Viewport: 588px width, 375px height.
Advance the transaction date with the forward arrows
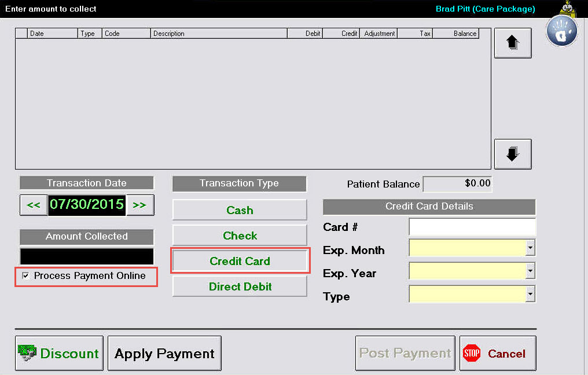point(139,204)
